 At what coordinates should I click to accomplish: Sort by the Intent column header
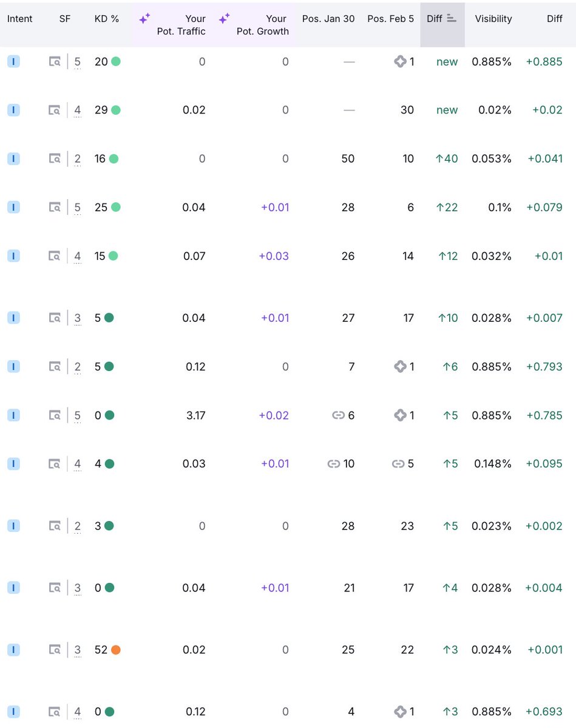click(x=19, y=19)
